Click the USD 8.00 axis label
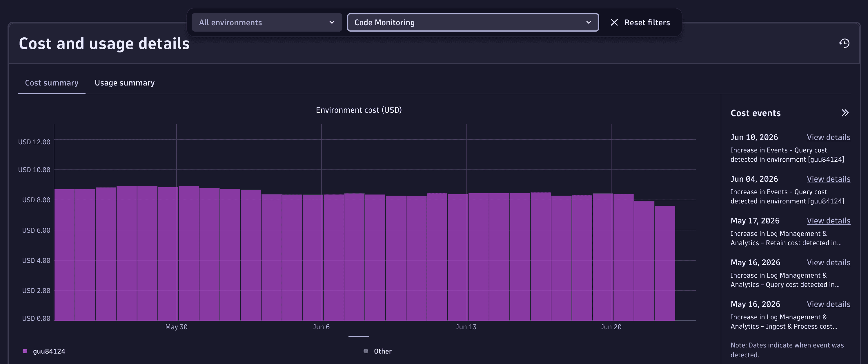Image resolution: width=868 pixels, height=364 pixels. tap(36, 200)
